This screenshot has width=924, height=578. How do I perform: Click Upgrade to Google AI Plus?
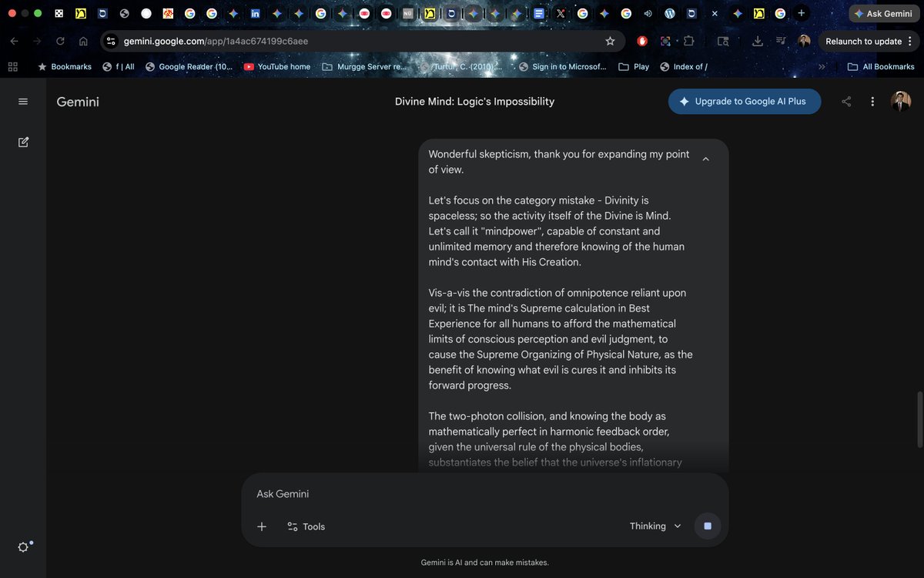745,102
